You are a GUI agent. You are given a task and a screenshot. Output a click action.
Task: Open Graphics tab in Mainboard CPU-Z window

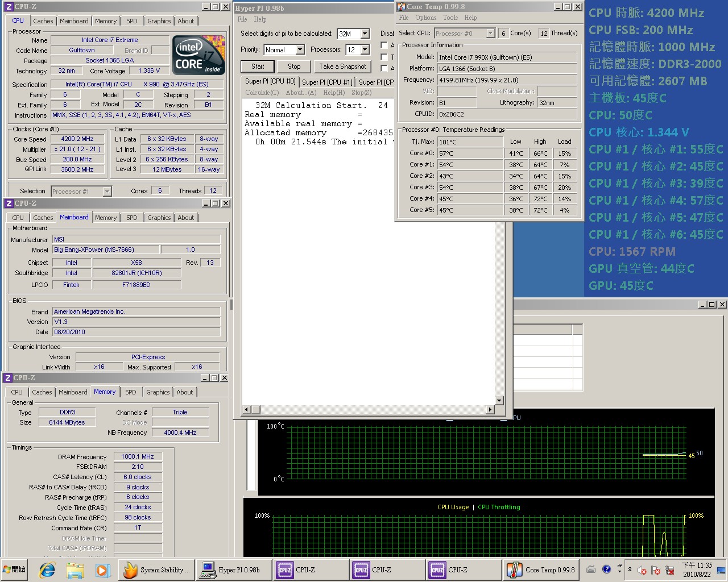(x=159, y=218)
